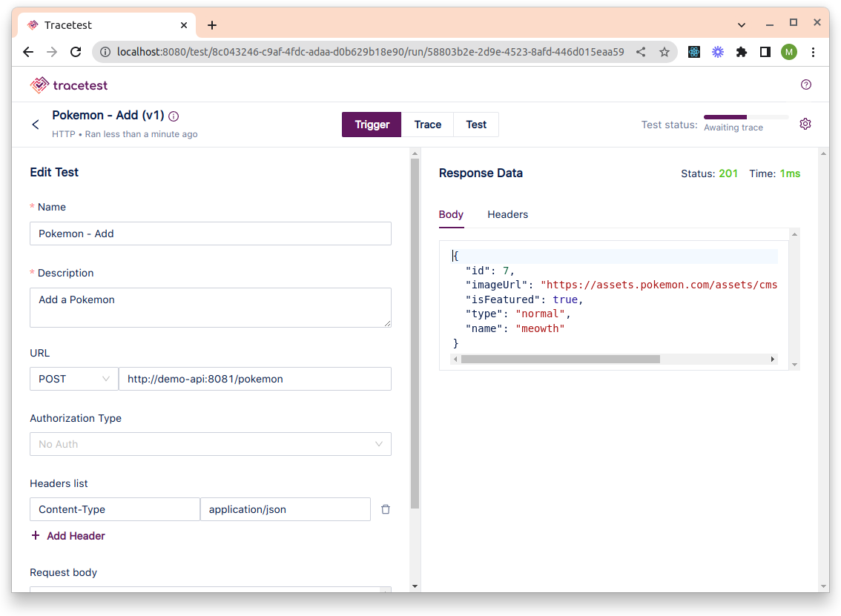
Task: Open a new browser tab
Action: (x=212, y=25)
